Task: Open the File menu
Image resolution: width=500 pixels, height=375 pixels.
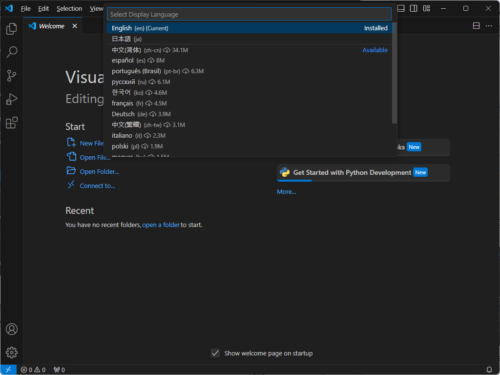Action: (26, 9)
